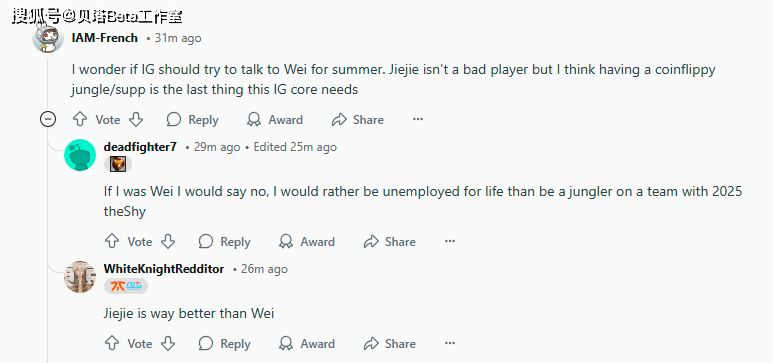Upvote deadfighter7's comment
Screen dimensions: 773x363
(112, 241)
